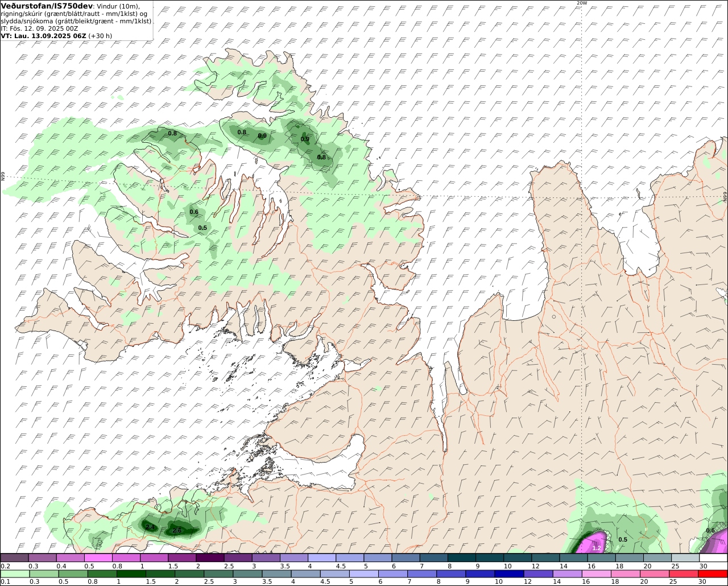Click the darkest green rain swatch after the 1 label
728x586 pixels.
[132, 573]
